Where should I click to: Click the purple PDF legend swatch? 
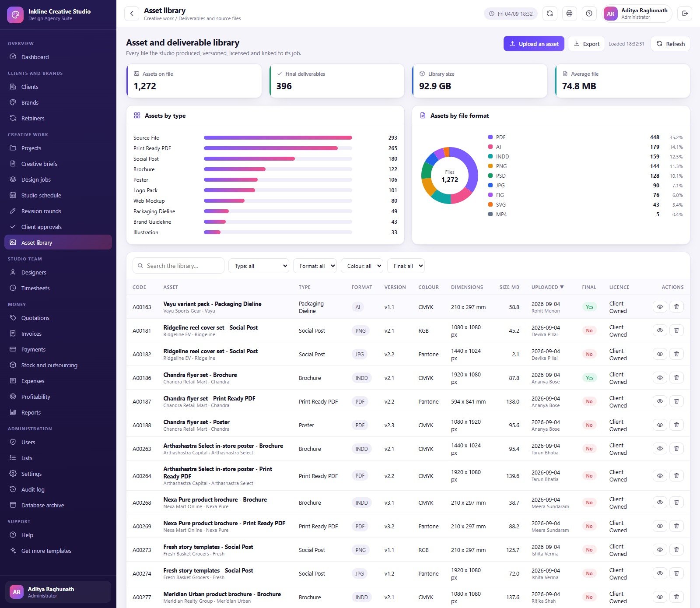490,137
